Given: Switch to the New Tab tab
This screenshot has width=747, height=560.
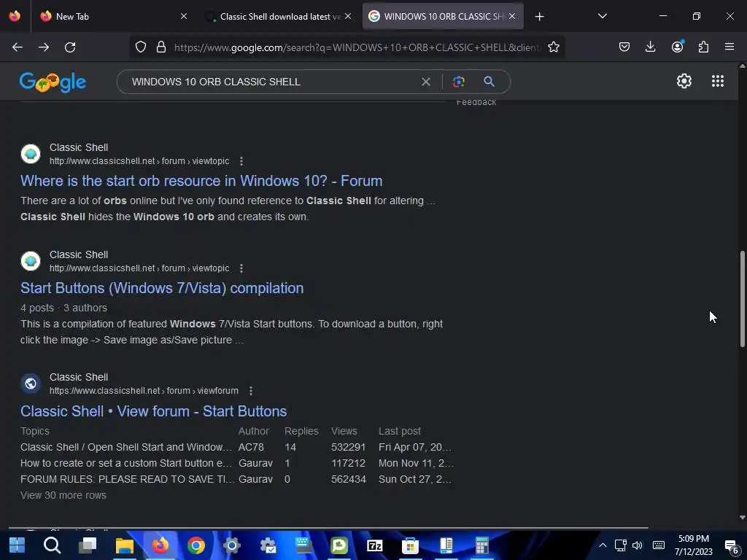Looking at the screenshot, I should 113,16.
